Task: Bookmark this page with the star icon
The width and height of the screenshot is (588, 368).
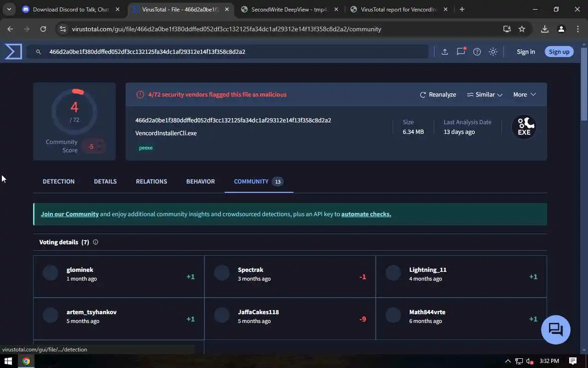Action: click(522, 29)
